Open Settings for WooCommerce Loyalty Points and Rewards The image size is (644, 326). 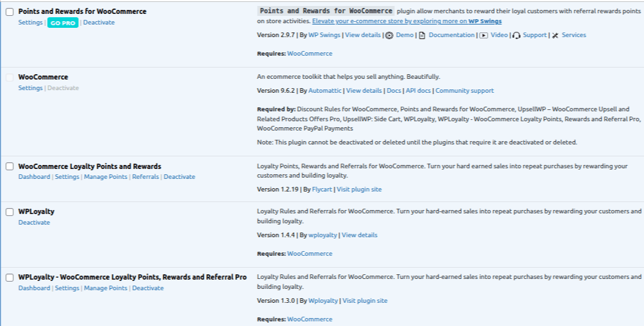click(x=67, y=177)
